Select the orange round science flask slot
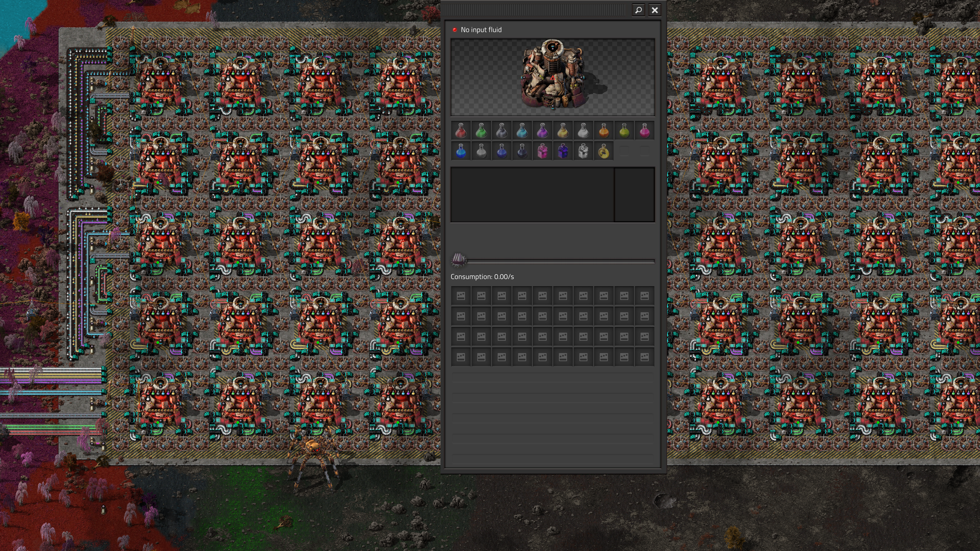This screenshot has width=980, height=551. (x=604, y=131)
